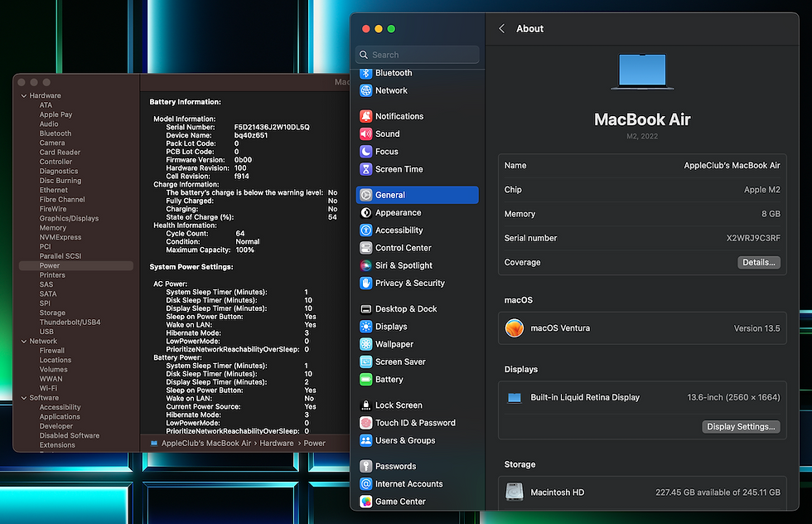
Task: Click the Chip value Apple M2
Action: (761, 190)
